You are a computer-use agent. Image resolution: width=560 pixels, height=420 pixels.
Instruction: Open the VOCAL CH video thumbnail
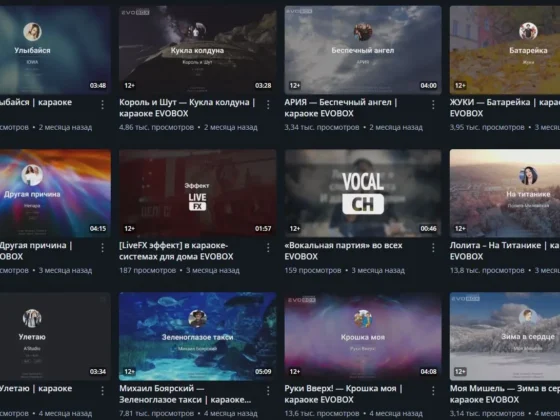pyautogui.click(x=363, y=193)
